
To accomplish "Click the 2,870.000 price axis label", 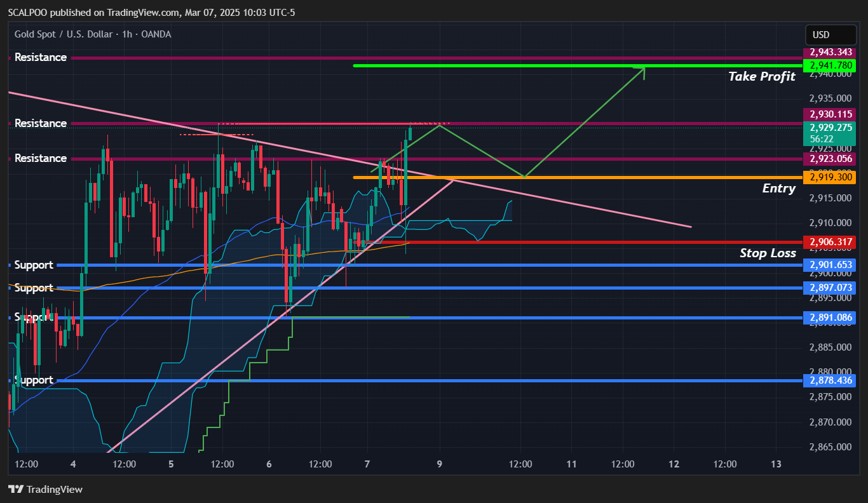I will tap(831, 422).
